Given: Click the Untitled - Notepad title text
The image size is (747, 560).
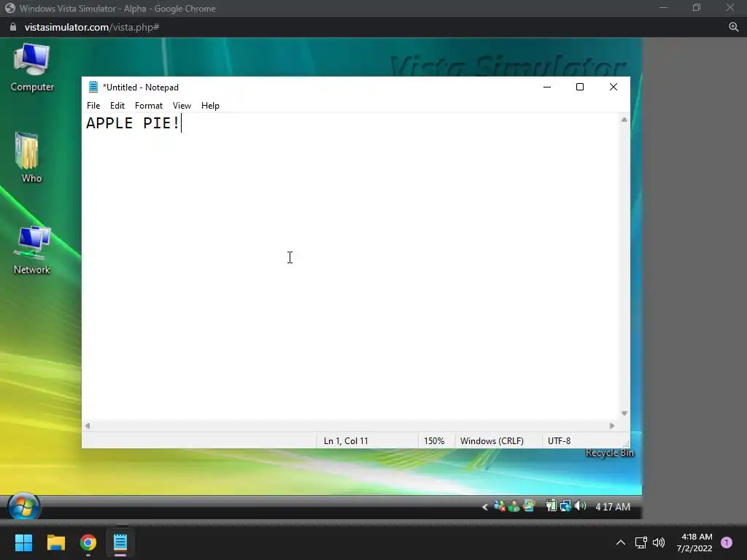Looking at the screenshot, I should pyautogui.click(x=141, y=87).
